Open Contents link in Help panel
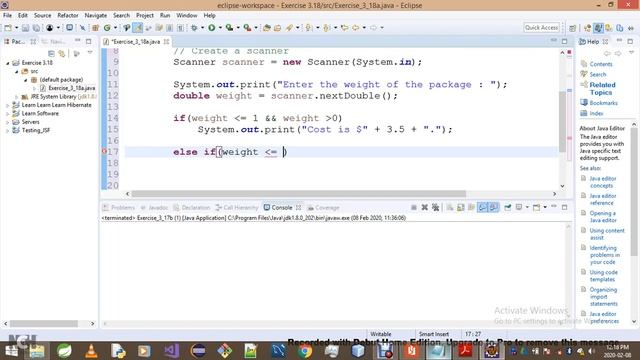Viewport: 640px width, 360px height. tap(601, 64)
